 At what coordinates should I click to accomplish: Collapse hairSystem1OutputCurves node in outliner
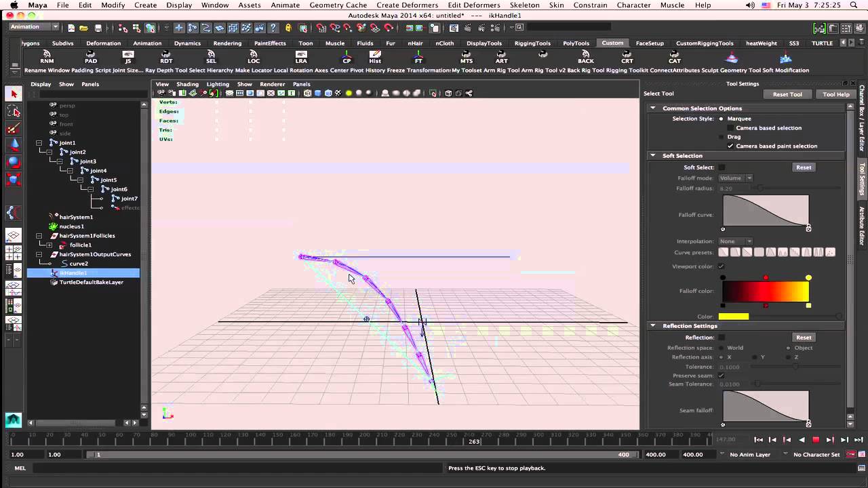39,254
